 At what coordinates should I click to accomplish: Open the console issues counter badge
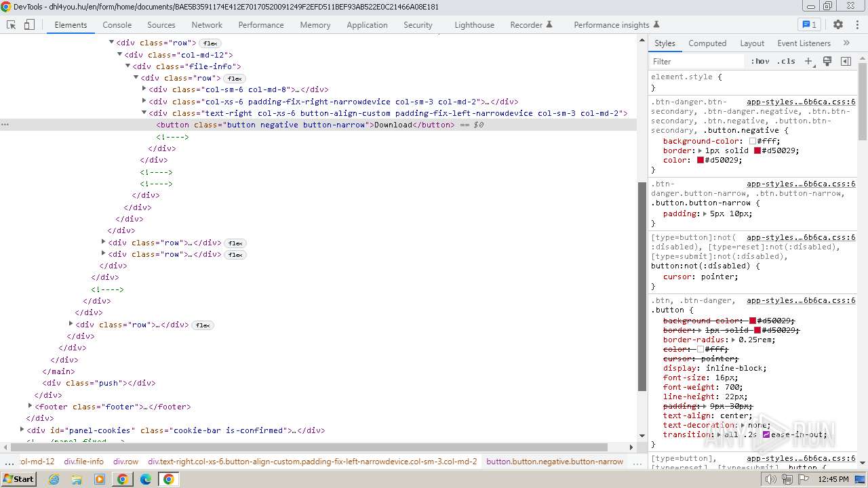coord(809,24)
